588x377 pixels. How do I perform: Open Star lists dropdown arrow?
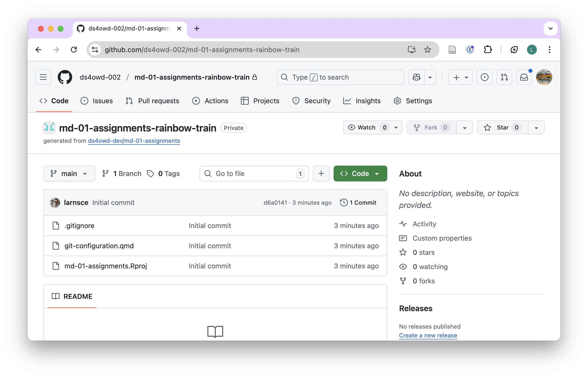coord(536,127)
